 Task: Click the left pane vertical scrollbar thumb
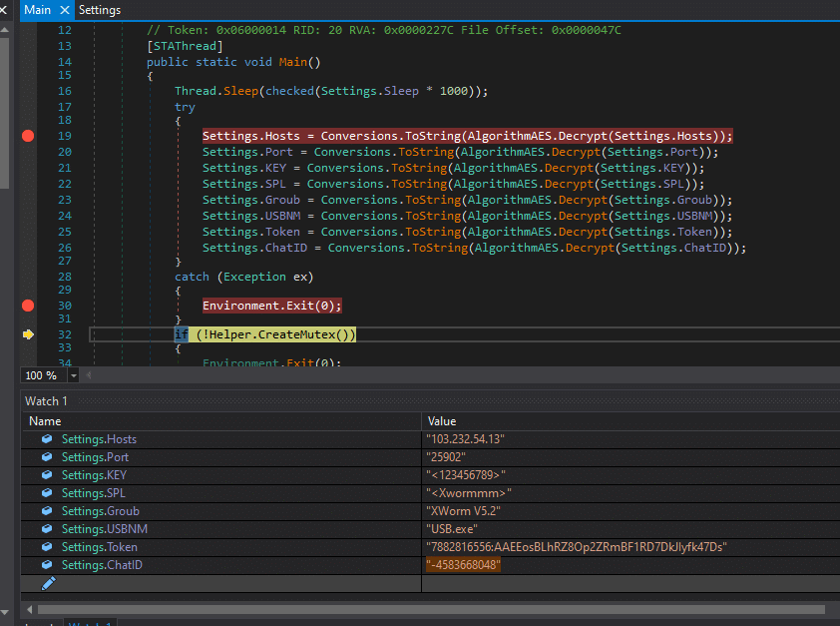4,113
